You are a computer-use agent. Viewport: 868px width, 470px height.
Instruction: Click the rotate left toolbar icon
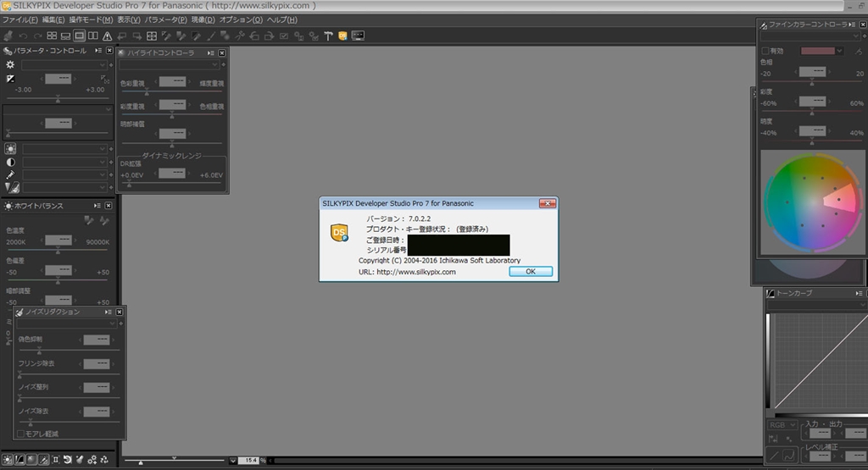coord(254,36)
